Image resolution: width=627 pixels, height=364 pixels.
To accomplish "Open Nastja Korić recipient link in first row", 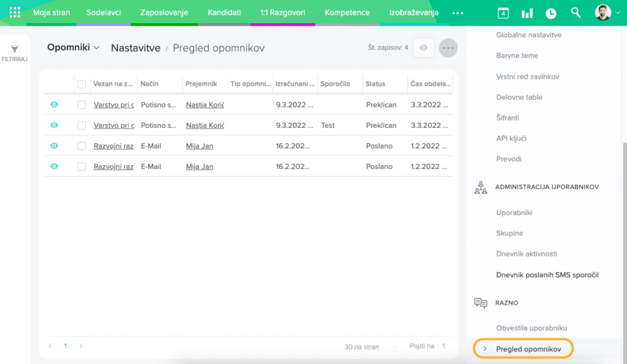I will click(205, 105).
